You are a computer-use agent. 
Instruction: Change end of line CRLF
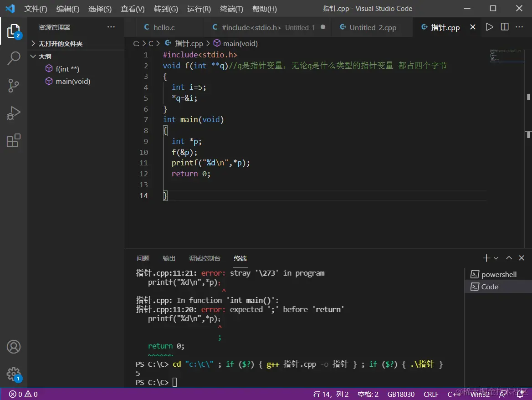tap(431, 394)
